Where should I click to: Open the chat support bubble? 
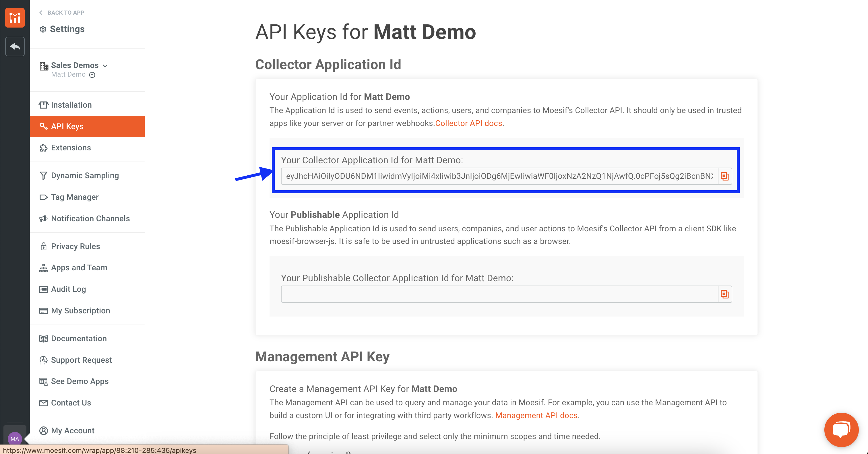coord(841,430)
